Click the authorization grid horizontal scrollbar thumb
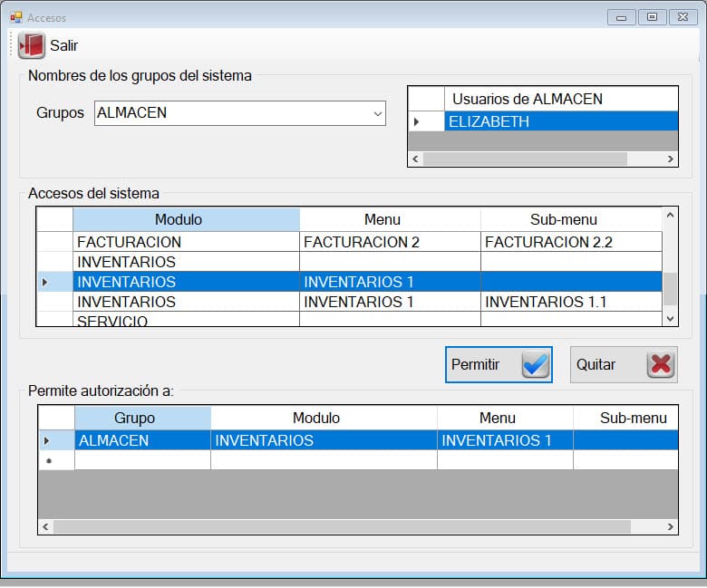 [x=343, y=526]
